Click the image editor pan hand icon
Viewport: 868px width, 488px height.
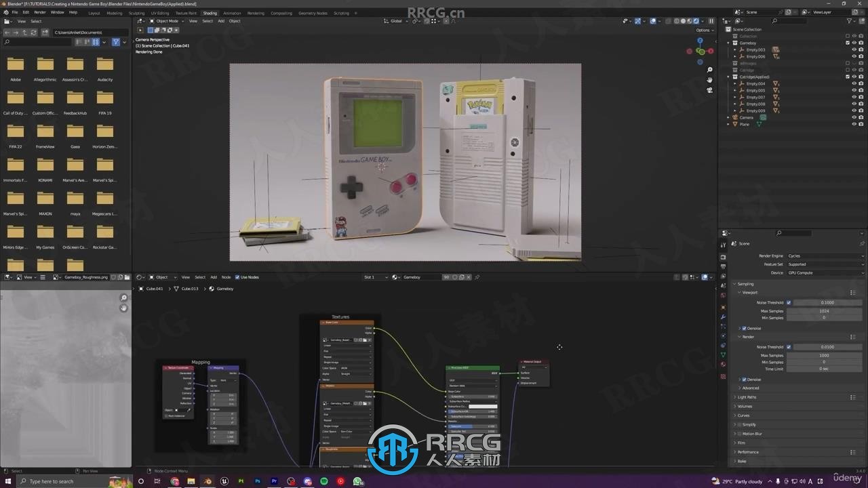pos(123,308)
